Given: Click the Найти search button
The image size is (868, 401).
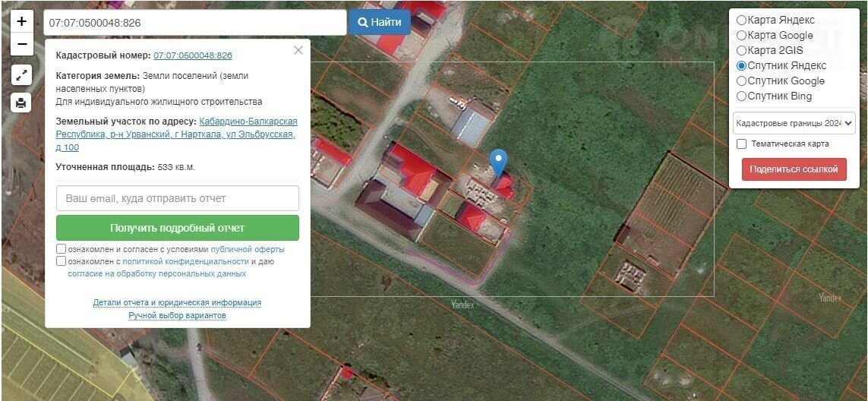Looking at the screenshot, I should click(x=379, y=22).
